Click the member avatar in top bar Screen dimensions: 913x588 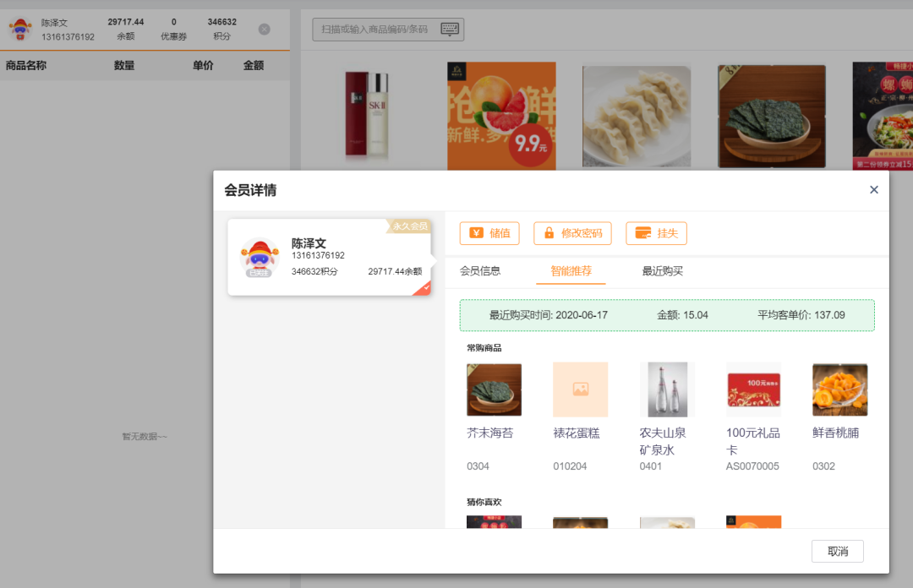coord(20,29)
